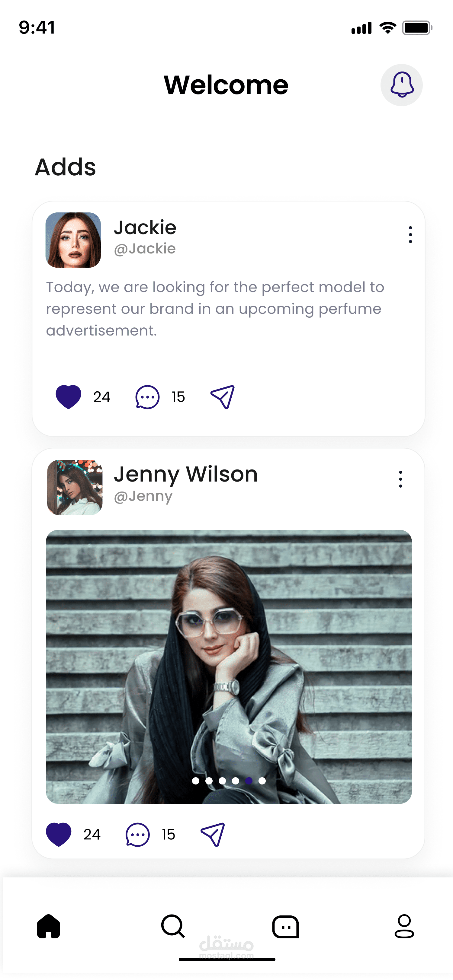453x980 pixels.
Task: Open the @Jackie handle link
Action: pos(145,249)
